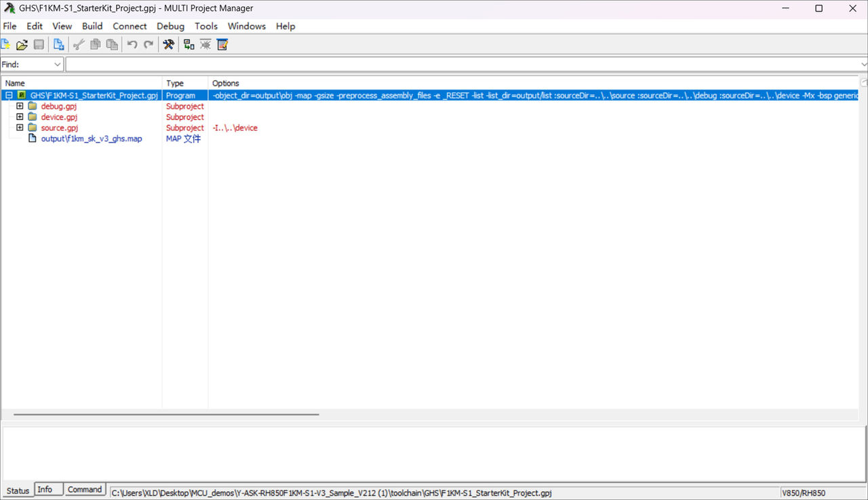The image size is (868, 500).
Task: Minimize the MULTI Project Manager window
Action: point(785,9)
